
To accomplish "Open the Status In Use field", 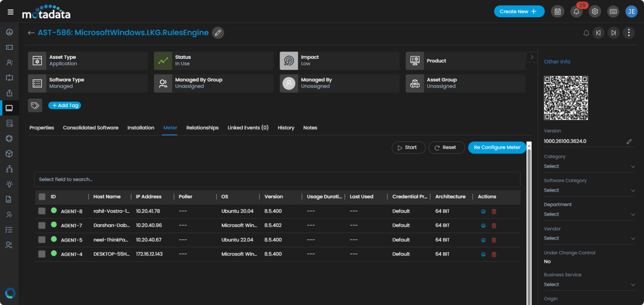I will coord(214,61).
